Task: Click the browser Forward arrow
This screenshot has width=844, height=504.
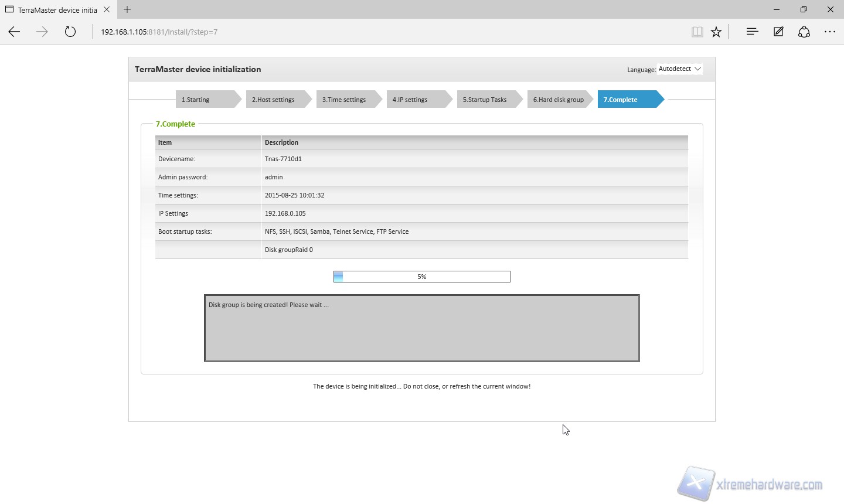Action: click(42, 32)
